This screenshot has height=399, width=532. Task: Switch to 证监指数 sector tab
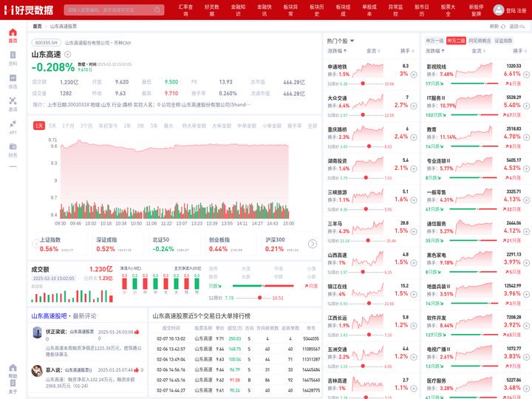coord(503,41)
